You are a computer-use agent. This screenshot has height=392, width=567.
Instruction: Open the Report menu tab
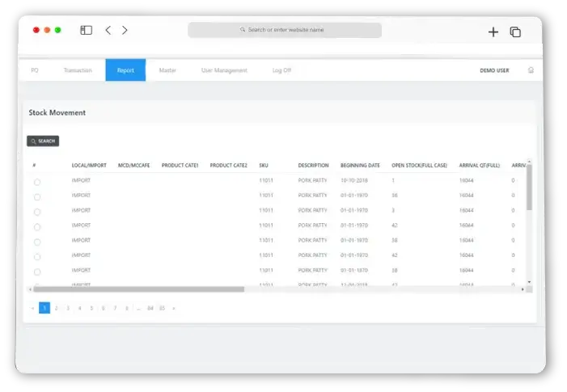[x=125, y=70]
